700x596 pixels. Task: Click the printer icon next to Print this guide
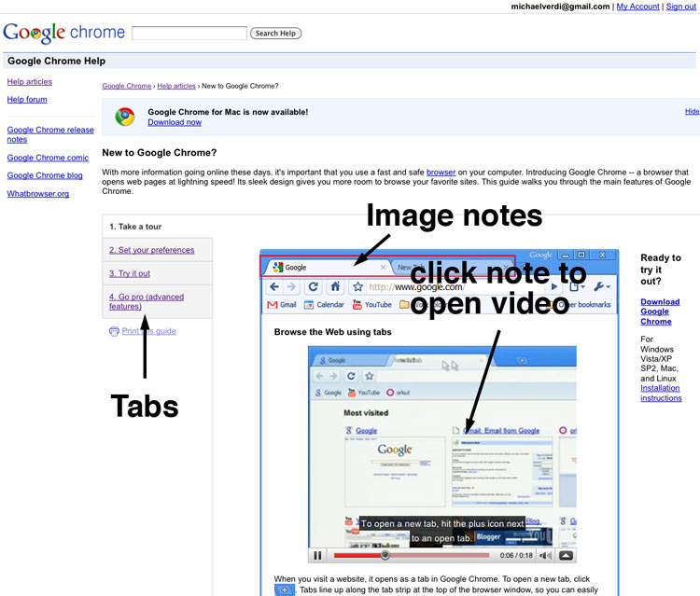tap(114, 331)
